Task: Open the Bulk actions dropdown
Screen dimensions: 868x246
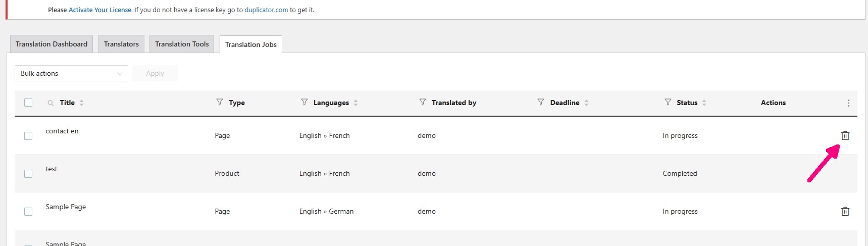Action: [71, 73]
